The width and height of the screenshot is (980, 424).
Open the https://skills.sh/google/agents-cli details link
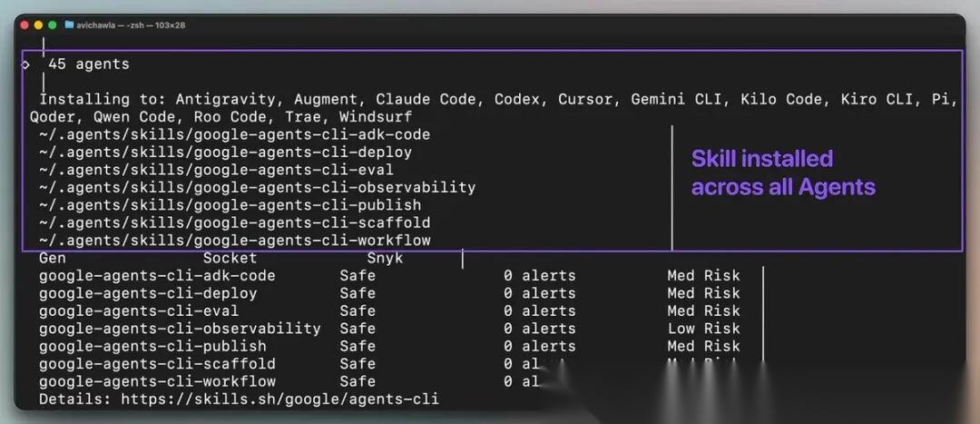(280, 399)
